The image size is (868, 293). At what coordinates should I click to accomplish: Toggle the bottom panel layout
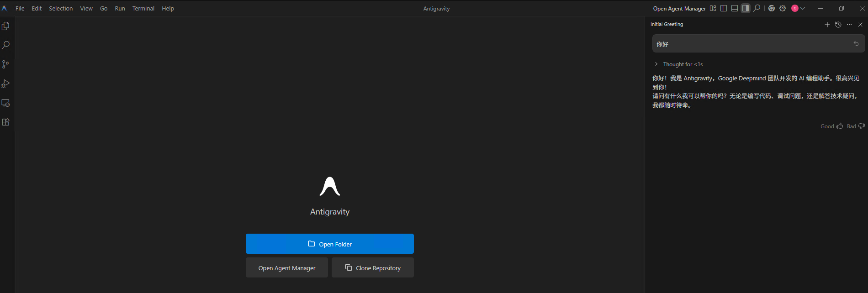[735, 8]
